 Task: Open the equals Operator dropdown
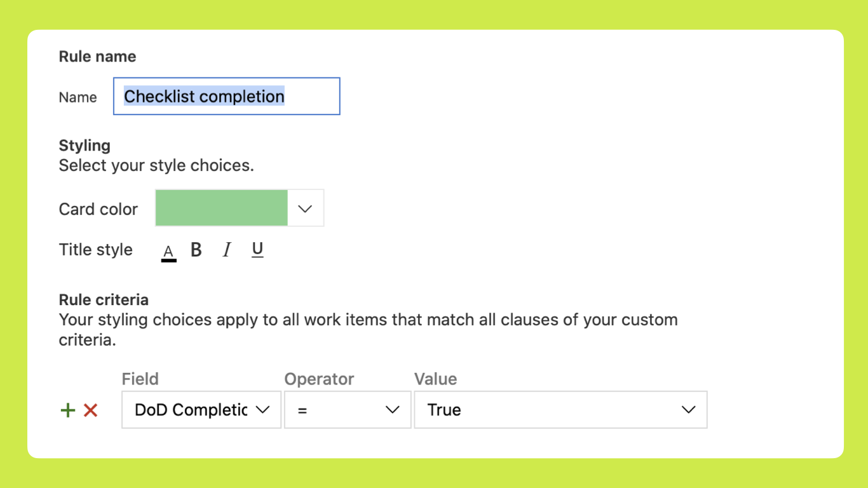pos(347,410)
